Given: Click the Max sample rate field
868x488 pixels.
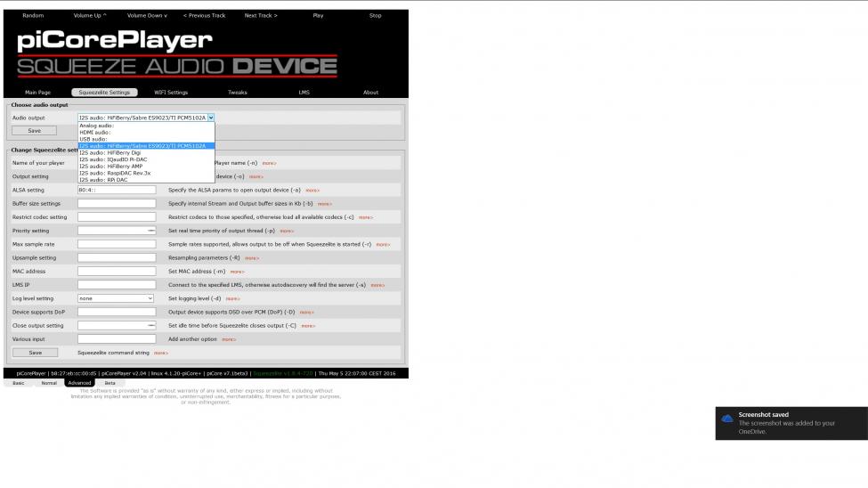Looking at the screenshot, I should (117, 244).
